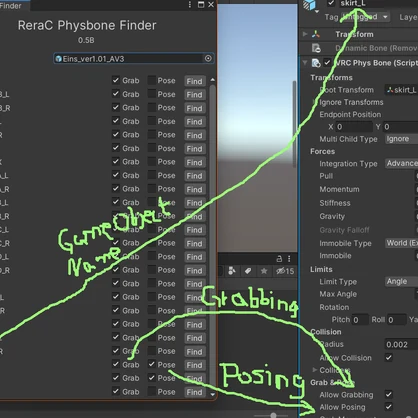
Task: Click the Search by Type icon
Action: (232, 271)
